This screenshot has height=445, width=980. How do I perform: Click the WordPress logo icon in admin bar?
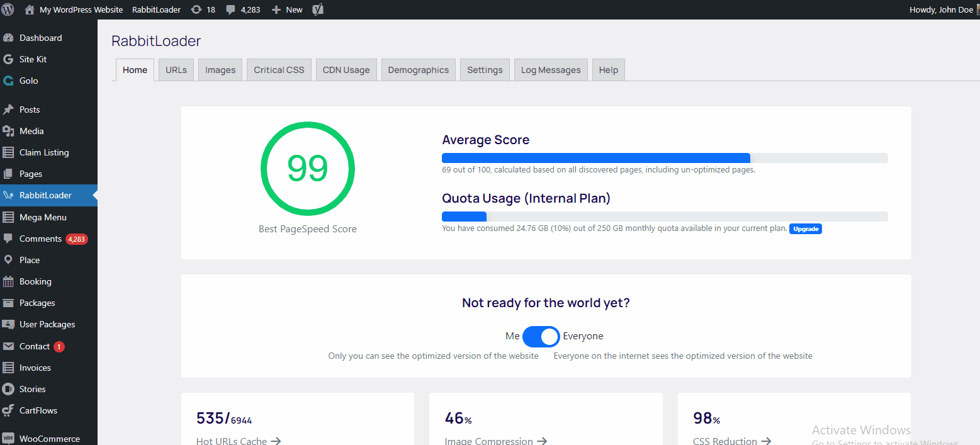(8, 9)
